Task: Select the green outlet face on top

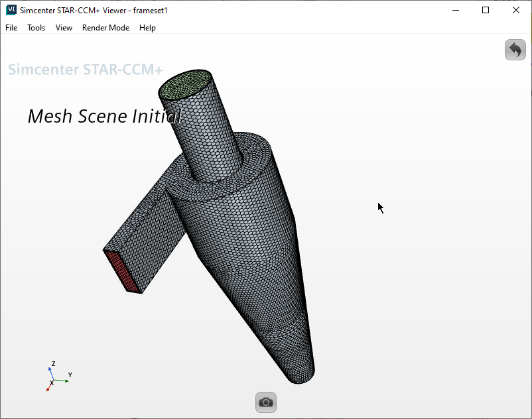Action: [x=186, y=84]
